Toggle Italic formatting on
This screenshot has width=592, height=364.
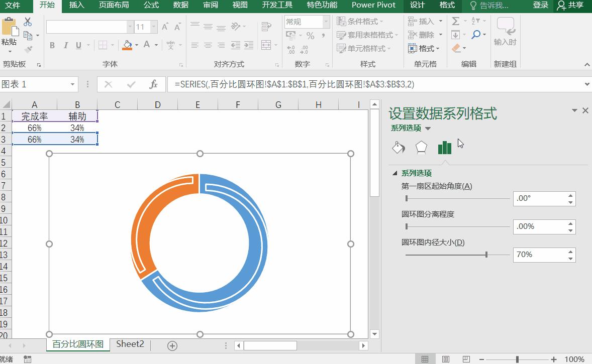tap(65, 45)
